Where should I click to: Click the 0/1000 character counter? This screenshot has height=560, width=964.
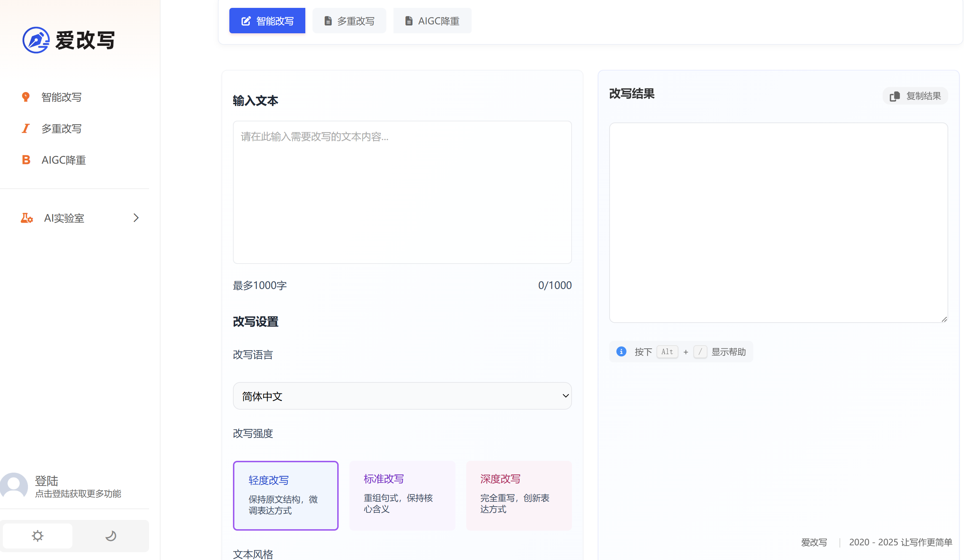point(555,285)
